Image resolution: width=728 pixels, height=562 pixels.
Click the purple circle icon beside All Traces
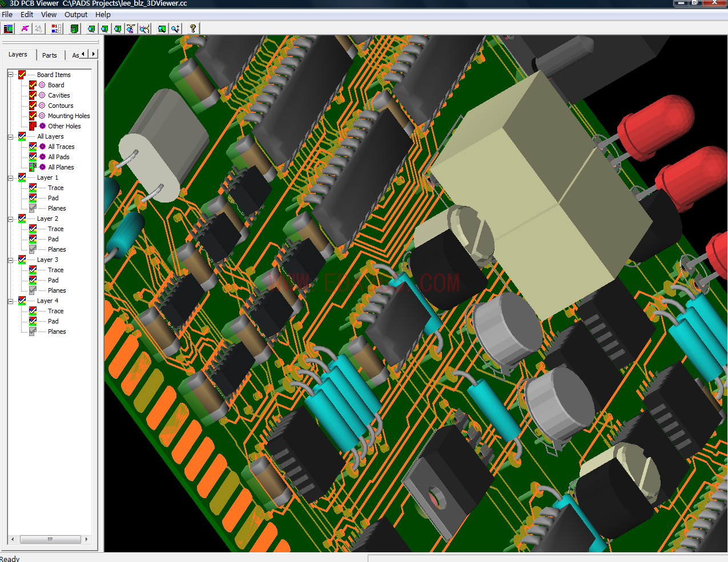point(42,147)
